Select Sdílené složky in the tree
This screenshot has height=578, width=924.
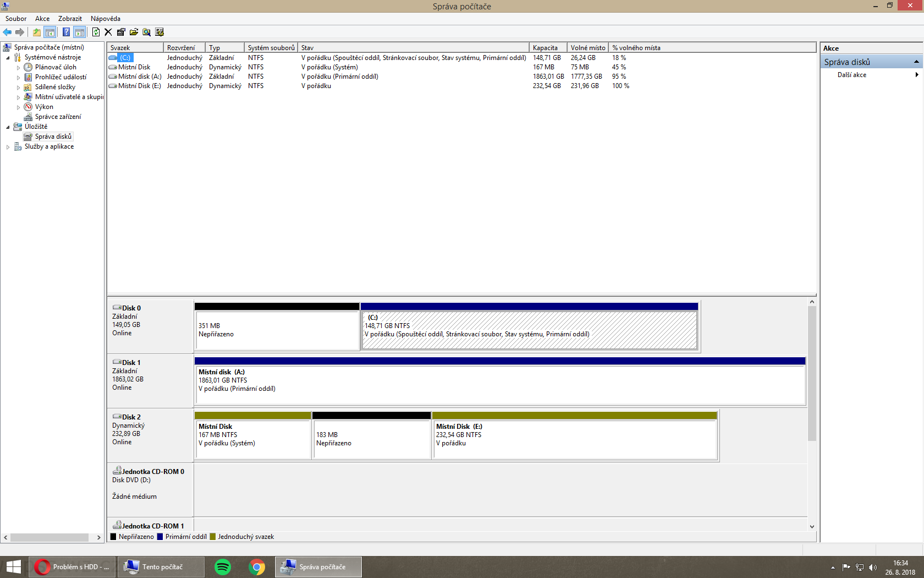[55, 87]
